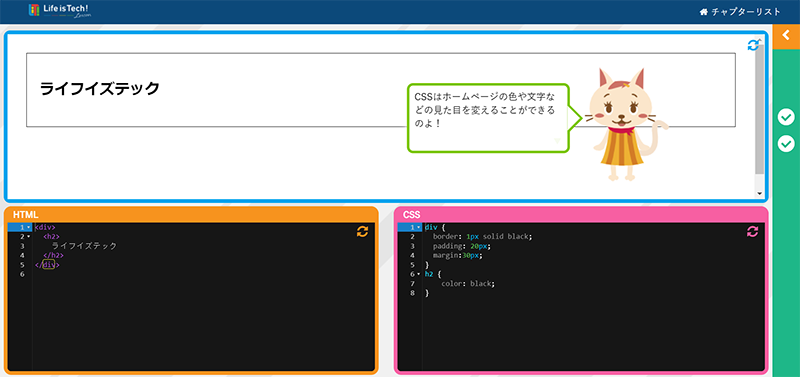Reload the preview with blue refresh icon
This screenshot has height=377, width=800.
pyautogui.click(x=753, y=45)
